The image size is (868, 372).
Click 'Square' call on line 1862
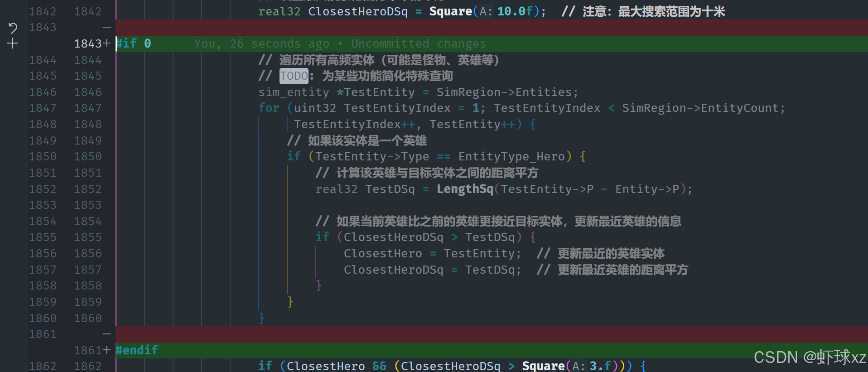[x=543, y=366]
